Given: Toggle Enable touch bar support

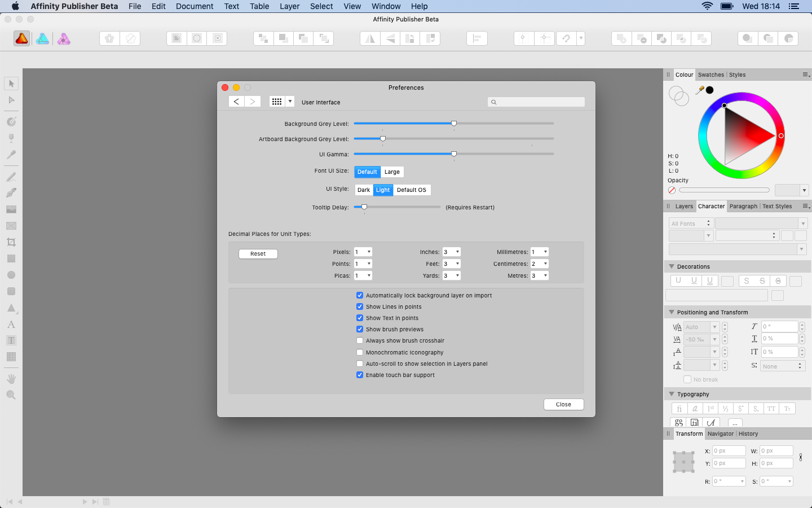Looking at the screenshot, I should pos(360,375).
